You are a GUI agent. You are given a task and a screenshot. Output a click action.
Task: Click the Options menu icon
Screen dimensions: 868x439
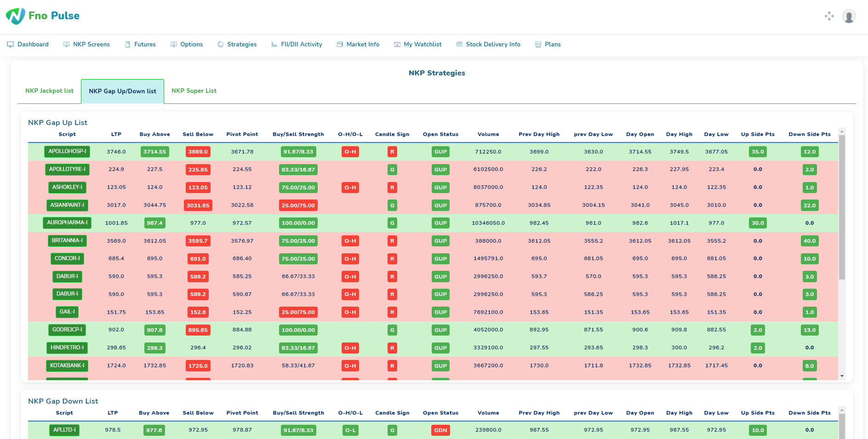coord(173,45)
